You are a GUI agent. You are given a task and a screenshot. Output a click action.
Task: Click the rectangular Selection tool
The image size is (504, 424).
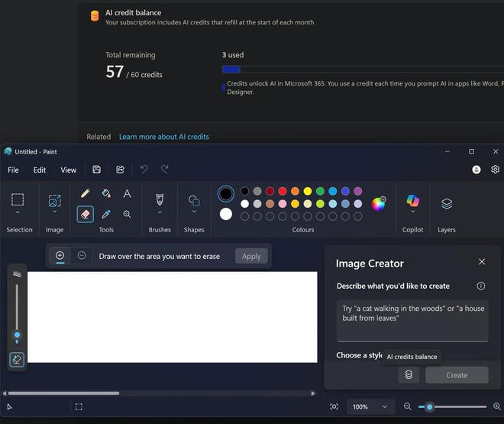[x=18, y=199]
